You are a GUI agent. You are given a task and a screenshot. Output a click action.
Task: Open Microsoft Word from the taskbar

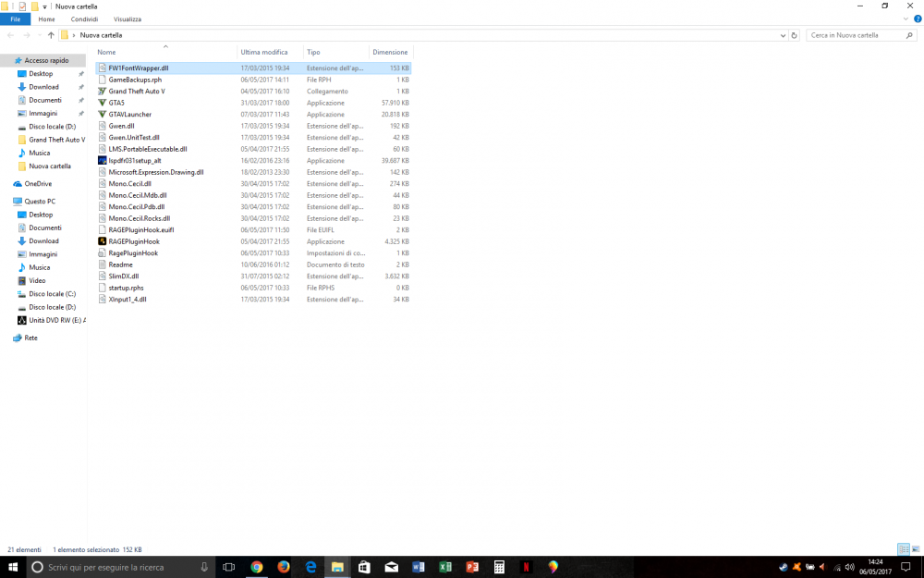pos(418,567)
